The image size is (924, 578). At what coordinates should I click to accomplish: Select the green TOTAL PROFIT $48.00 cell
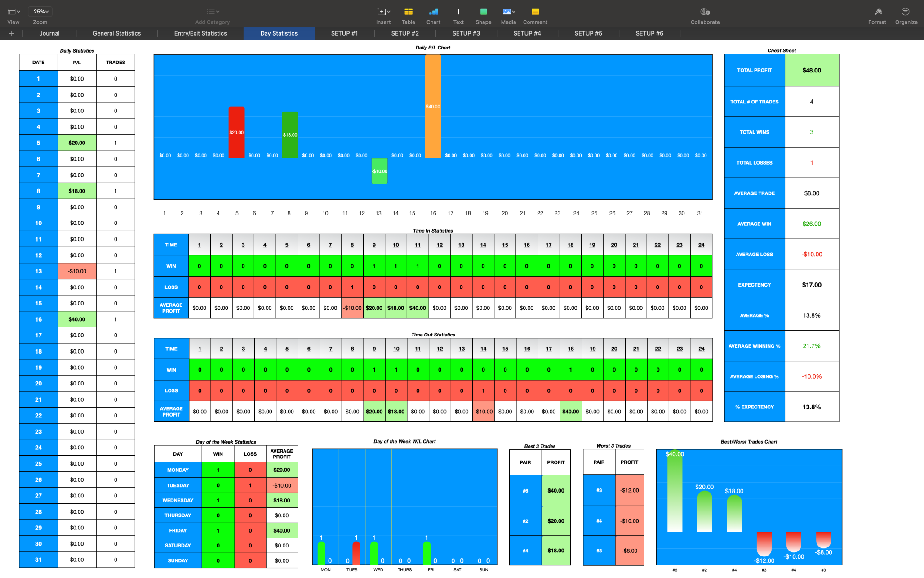pos(811,70)
